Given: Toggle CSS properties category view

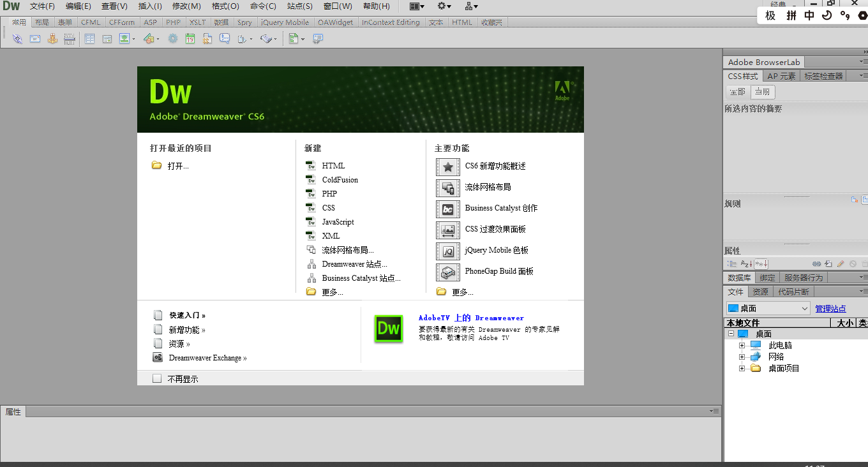Looking at the screenshot, I should pos(732,263).
